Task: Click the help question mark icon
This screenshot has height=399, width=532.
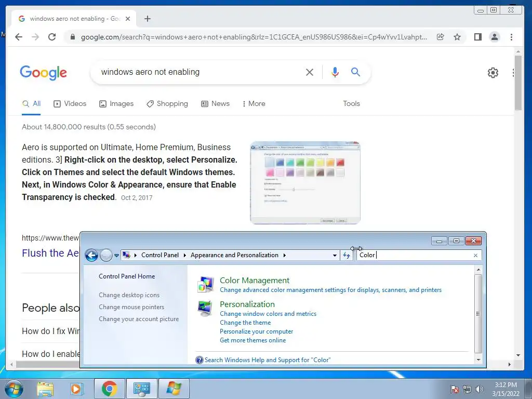Action: click(199, 360)
